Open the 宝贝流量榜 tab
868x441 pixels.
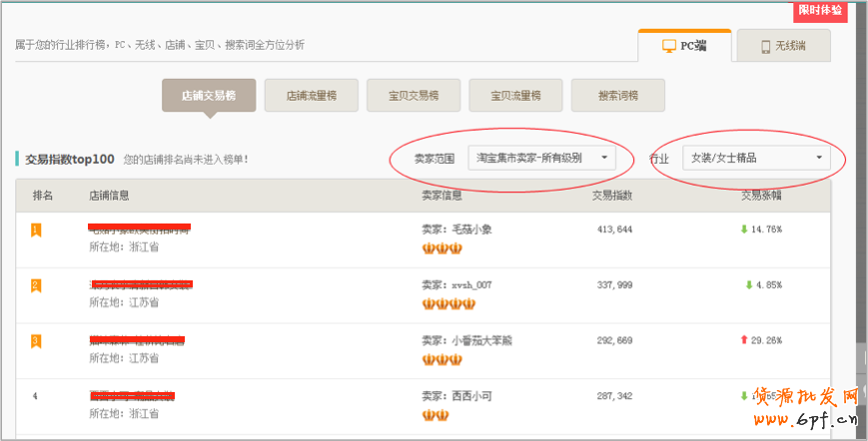(515, 96)
